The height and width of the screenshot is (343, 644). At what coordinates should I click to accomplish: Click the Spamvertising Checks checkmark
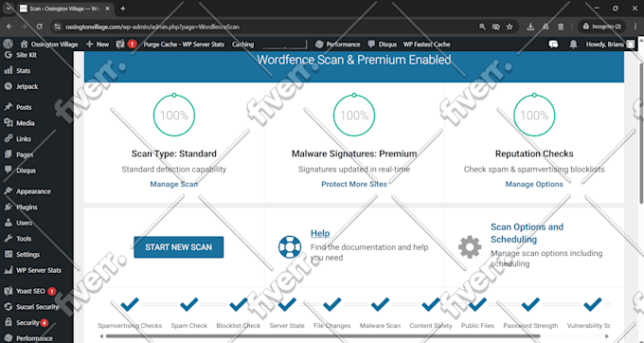pos(130,305)
